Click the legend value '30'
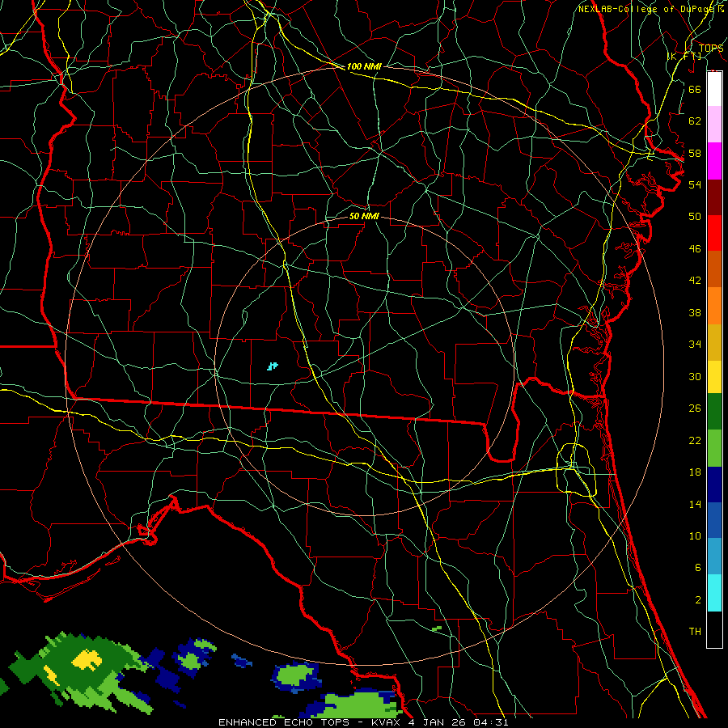The image size is (728, 728). pyautogui.click(x=695, y=376)
